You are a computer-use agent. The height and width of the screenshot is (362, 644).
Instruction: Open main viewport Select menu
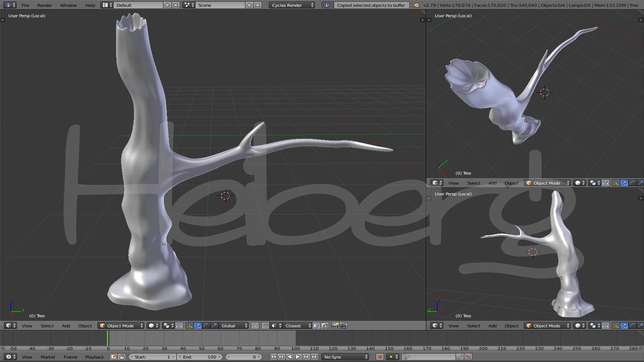click(47, 326)
